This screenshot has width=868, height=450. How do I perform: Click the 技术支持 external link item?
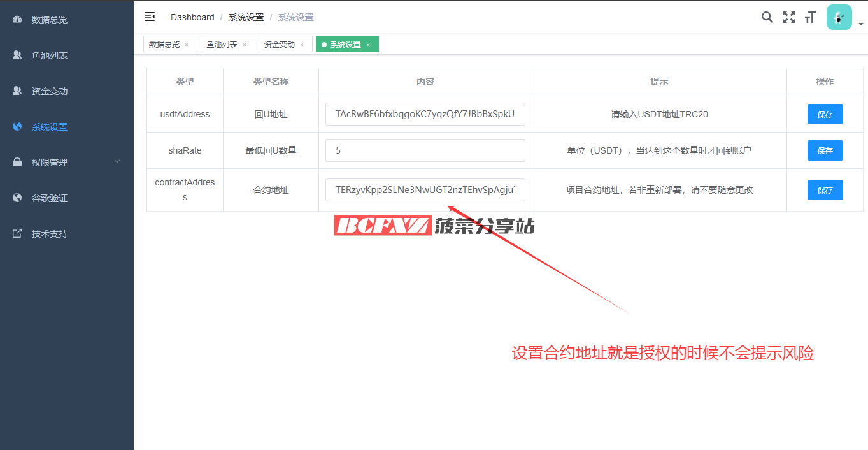coord(50,234)
